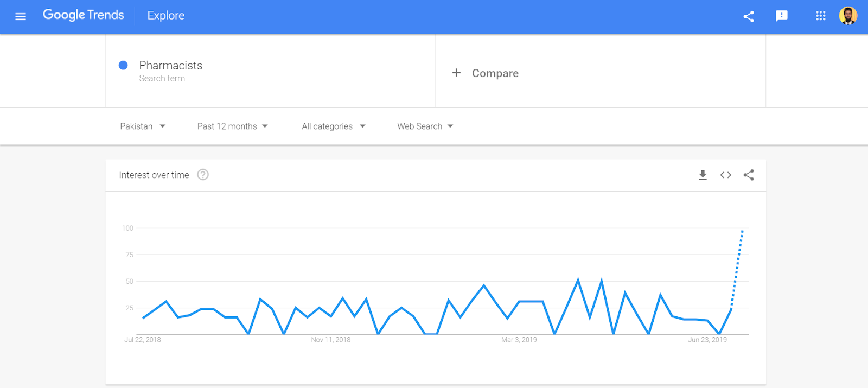Open the hamburger main menu
Image resolution: width=868 pixels, height=388 pixels.
(21, 16)
